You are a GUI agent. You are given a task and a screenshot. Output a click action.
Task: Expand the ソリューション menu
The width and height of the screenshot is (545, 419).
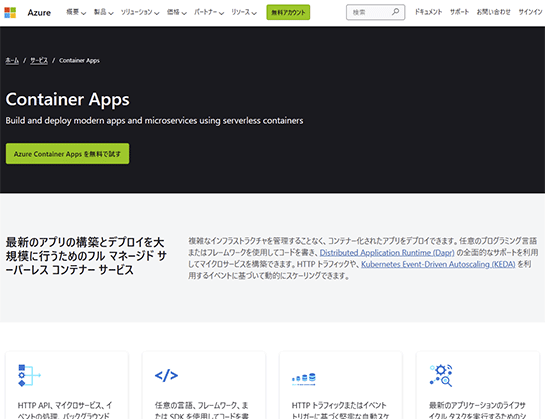point(140,13)
